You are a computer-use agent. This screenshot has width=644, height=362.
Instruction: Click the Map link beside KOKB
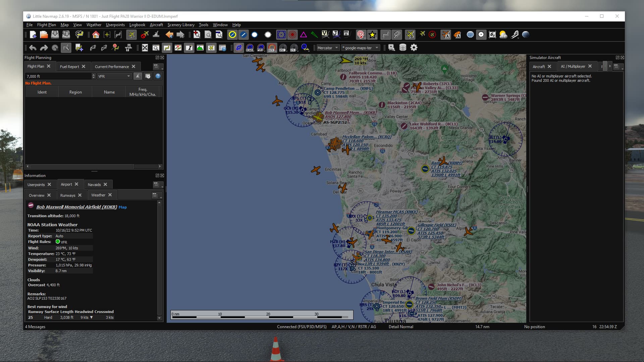pos(123,207)
